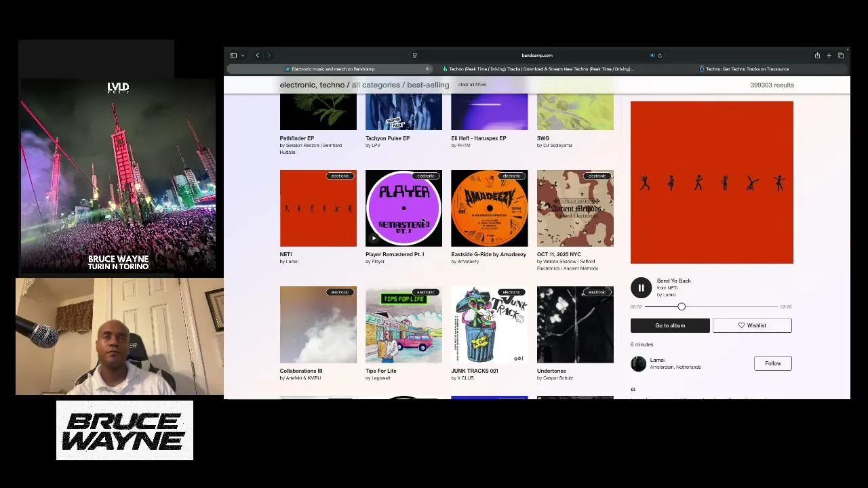Click the OCT 11, 2025 NYC title

559,255
